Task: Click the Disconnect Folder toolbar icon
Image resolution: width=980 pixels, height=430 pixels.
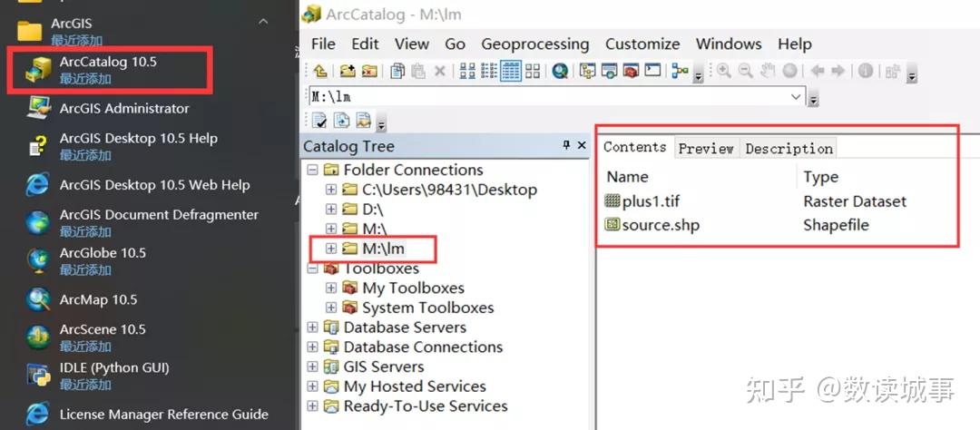Action: 369,71
